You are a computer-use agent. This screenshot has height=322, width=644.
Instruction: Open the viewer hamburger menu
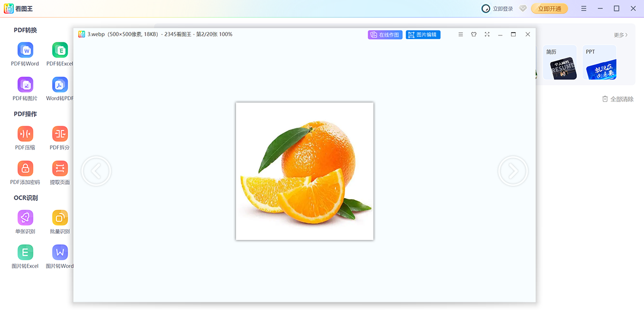pos(460,34)
